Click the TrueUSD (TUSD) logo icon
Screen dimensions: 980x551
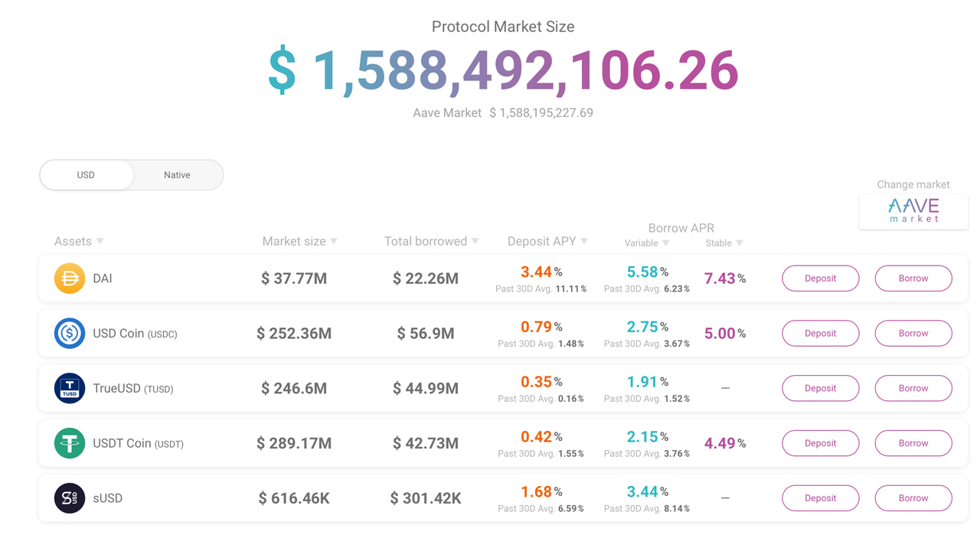70,388
